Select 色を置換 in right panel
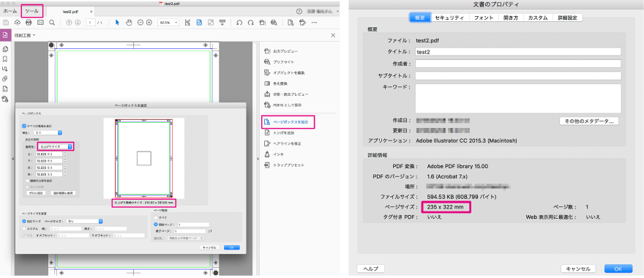644x278 pixels. (x=277, y=83)
